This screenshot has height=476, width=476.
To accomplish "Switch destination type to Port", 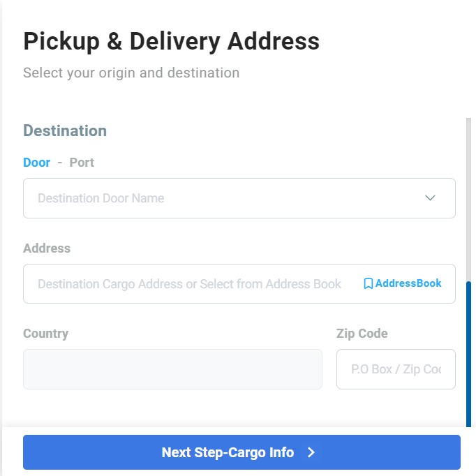I will click(x=82, y=163).
